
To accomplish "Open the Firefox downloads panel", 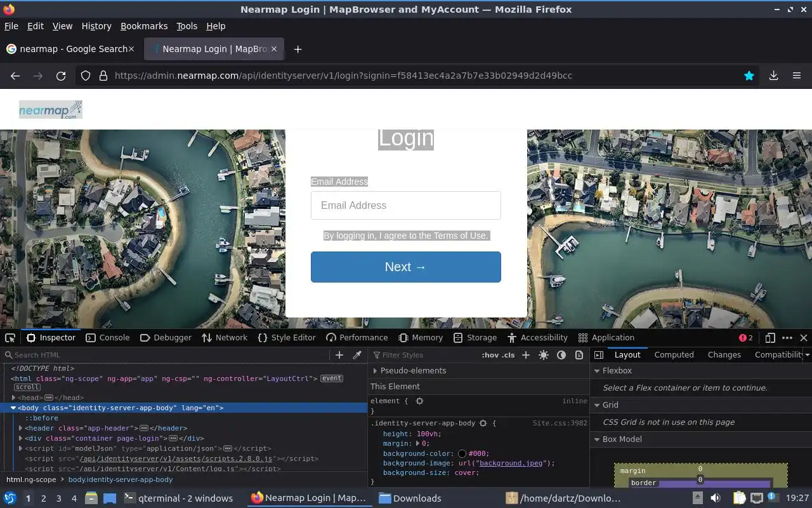I will pos(774,76).
